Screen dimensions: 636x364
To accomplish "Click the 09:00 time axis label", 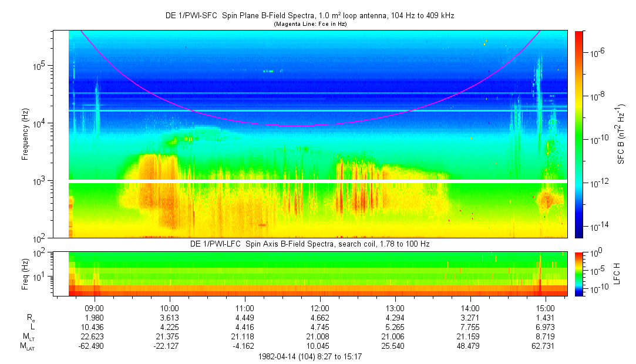I will click(x=95, y=308).
